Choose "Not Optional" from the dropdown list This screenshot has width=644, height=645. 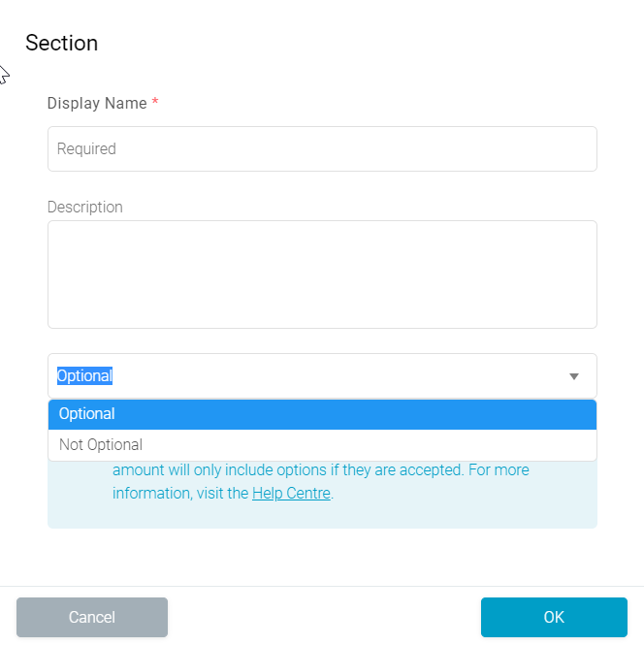(x=101, y=445)
